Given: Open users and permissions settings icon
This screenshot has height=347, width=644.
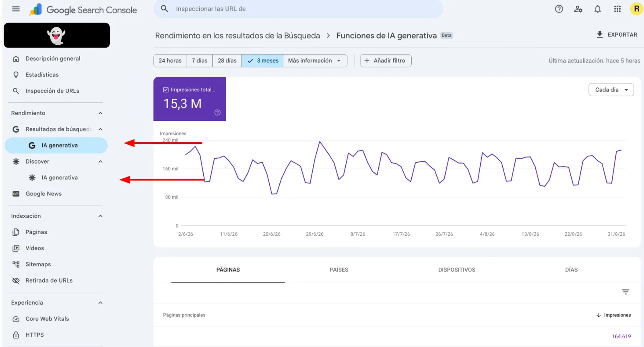Looking at the screenshot, I should (x=578, y=9).
